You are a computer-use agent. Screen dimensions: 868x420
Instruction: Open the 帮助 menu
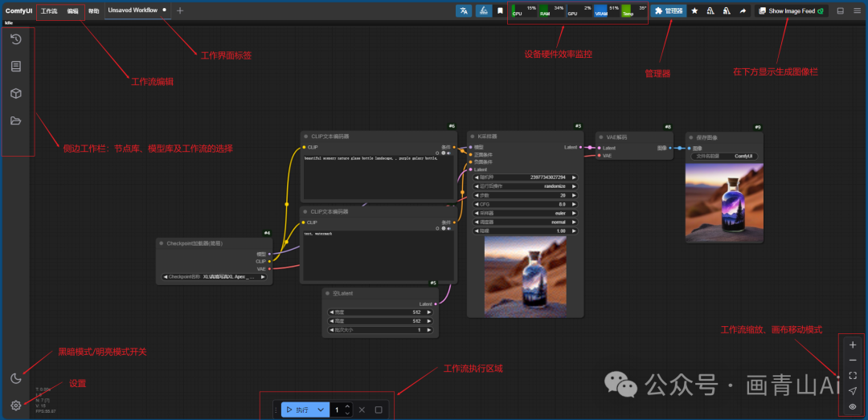[93, 10]
